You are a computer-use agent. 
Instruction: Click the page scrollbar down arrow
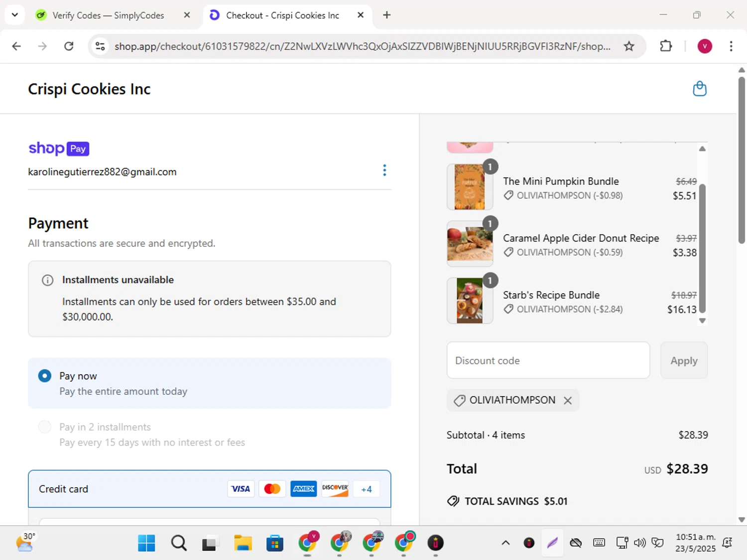tap(742, 520)
